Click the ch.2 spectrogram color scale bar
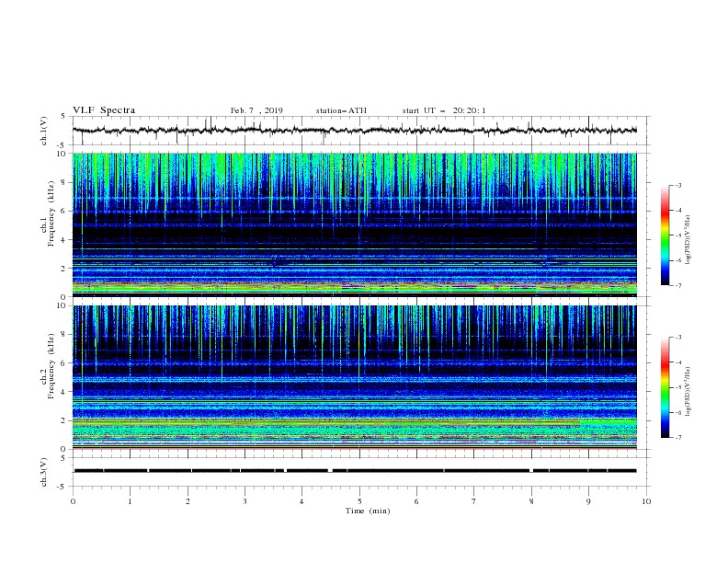Image resolution: width=728 pixels, height=563 pixels. click(x=665, y=387)
